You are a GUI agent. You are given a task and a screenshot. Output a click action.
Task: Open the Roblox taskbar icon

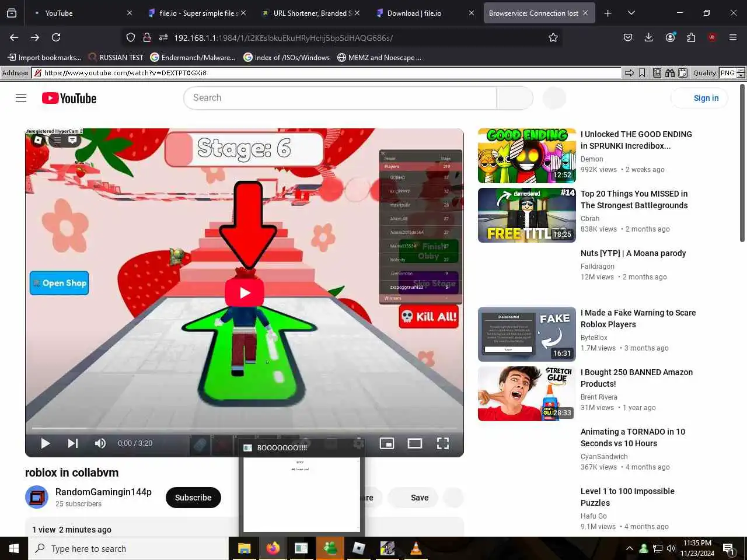click(358, 548)
